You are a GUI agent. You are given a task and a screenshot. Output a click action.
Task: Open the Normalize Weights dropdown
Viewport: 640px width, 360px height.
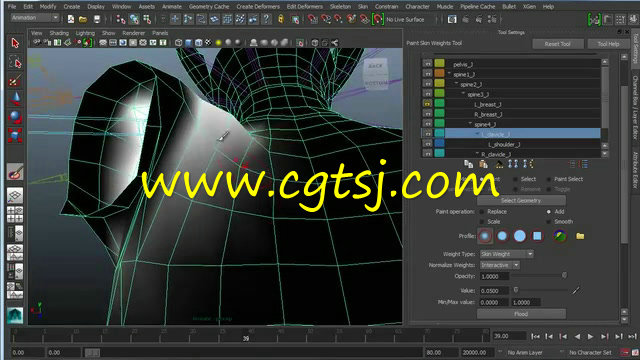[500, 265]
